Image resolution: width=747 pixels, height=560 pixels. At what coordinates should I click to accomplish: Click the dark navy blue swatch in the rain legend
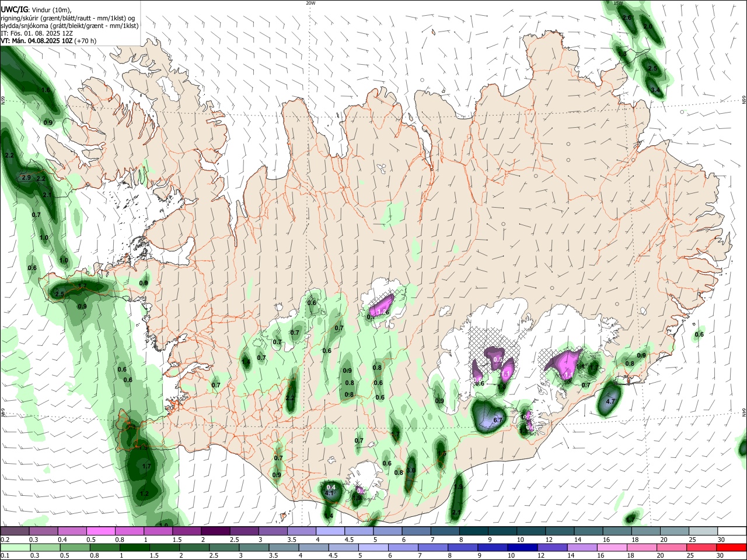[x=522, y=547]
